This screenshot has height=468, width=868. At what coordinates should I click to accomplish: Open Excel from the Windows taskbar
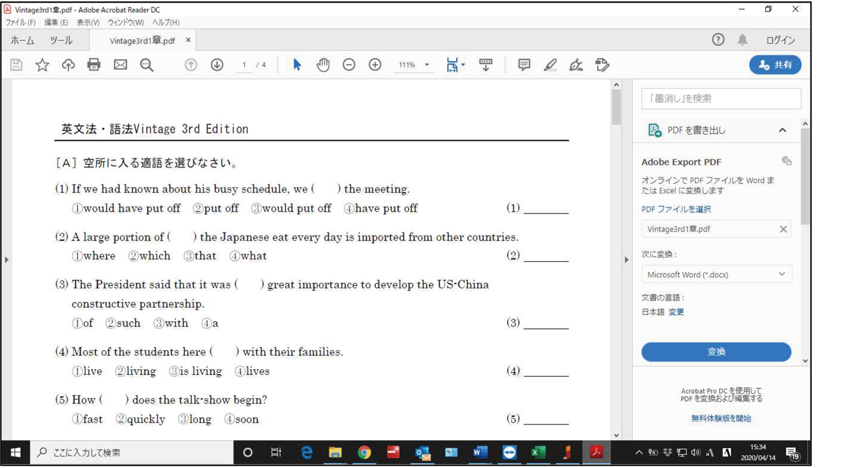tap(537, 453)
